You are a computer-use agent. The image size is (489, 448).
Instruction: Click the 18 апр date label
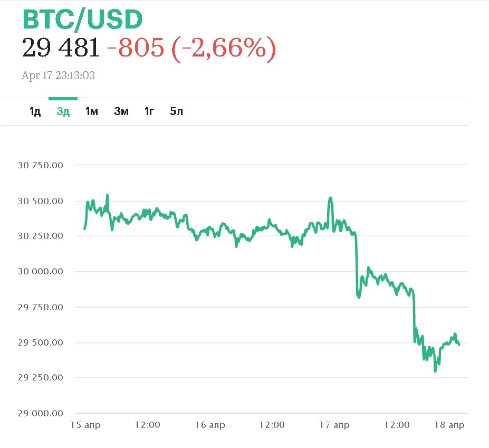(450, 425)
